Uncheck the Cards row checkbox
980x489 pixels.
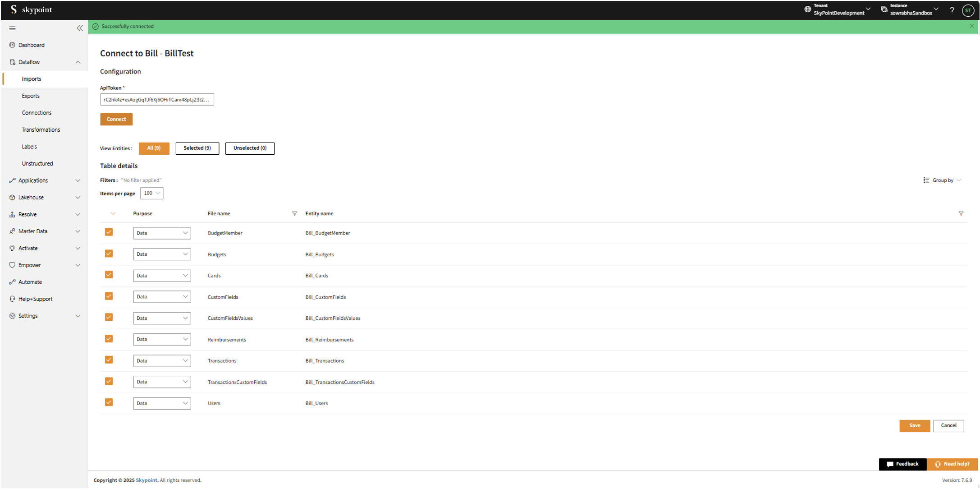pyautogui.click(x=109, y=275)
